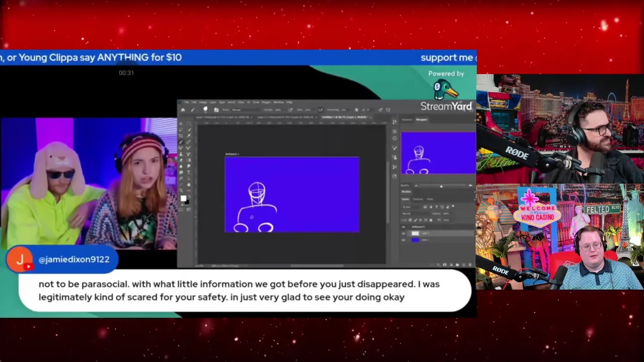Toggle lock all padlock icon
This screenshot has width=644, height=362.
(x=431, y=220)
